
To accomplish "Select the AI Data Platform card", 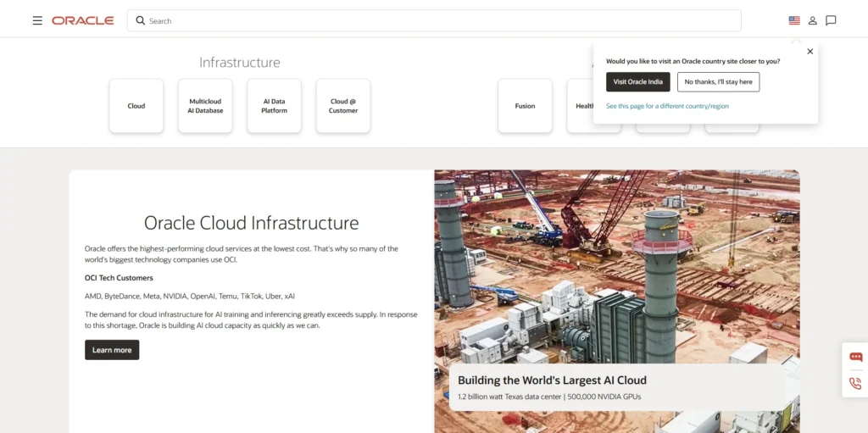I will (x=274, y=106).
